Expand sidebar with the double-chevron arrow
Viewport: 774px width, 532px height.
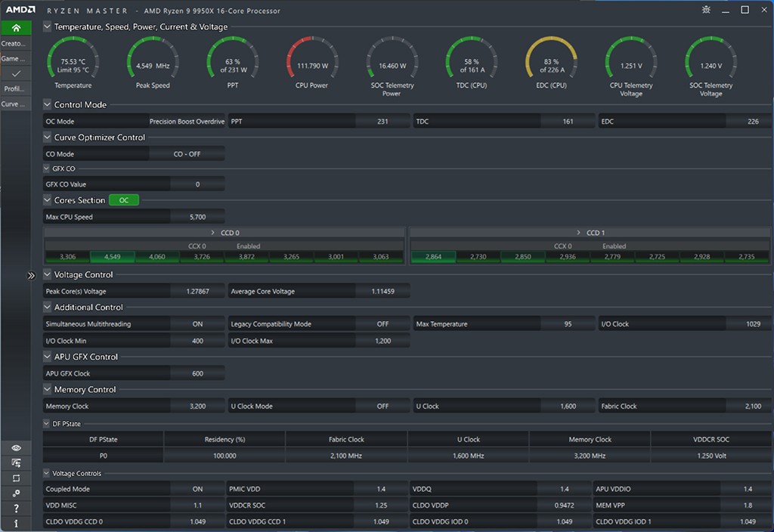[x=32, y=276]
